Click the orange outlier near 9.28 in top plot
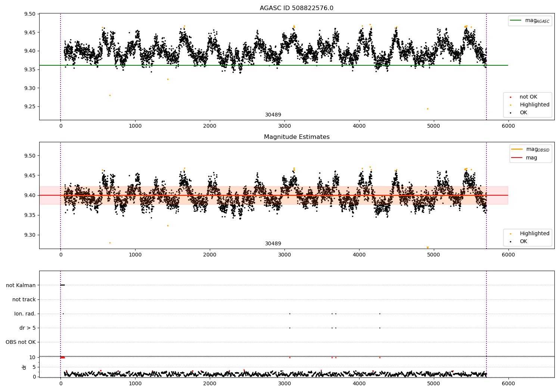Viewport: 560px width, 392px height. coord(110,95)
